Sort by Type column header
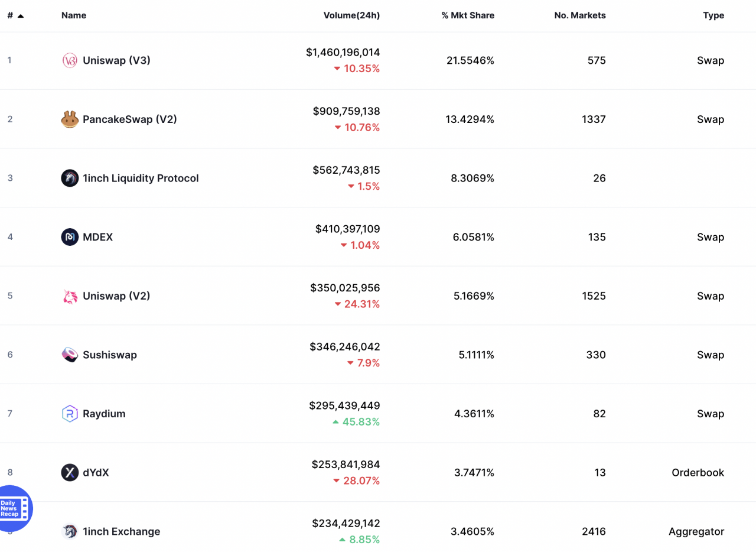This screenshot has width=756, height=552. (713, 15)
